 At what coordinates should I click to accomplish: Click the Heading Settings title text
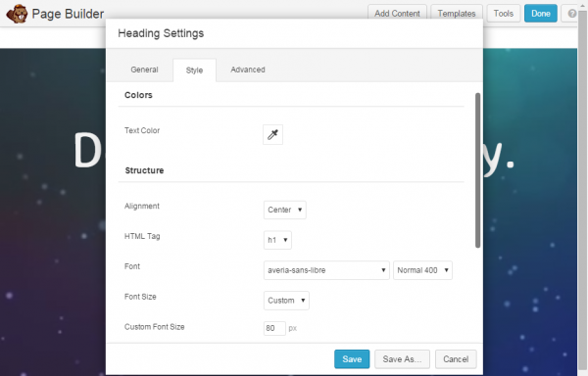pos(161,33)
